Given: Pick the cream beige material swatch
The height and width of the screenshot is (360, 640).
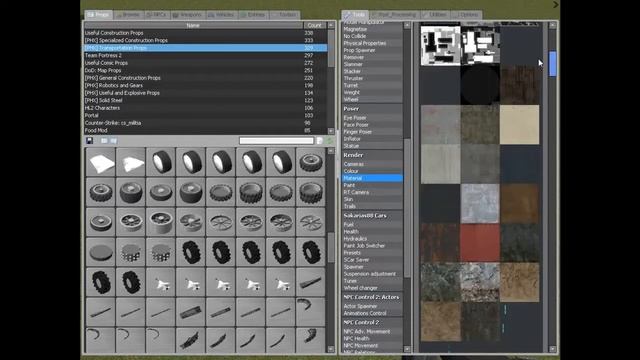Looking at the screenshot, I should (519, 124).
